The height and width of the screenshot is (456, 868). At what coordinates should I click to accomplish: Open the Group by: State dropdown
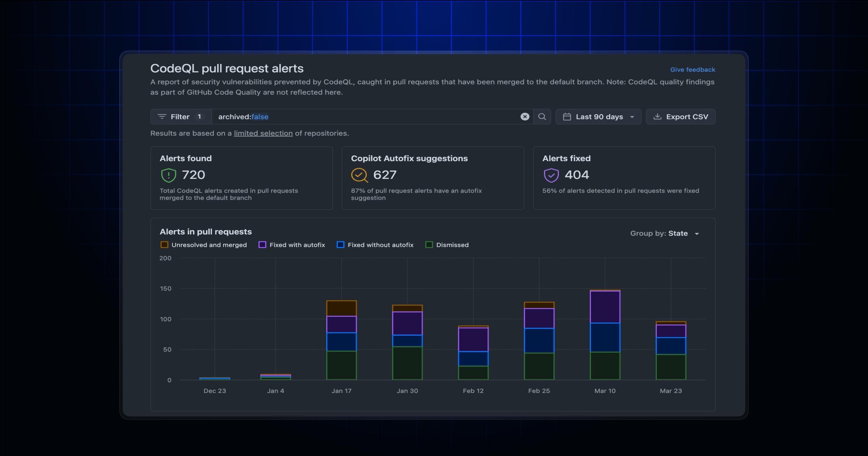pos(665,233)
